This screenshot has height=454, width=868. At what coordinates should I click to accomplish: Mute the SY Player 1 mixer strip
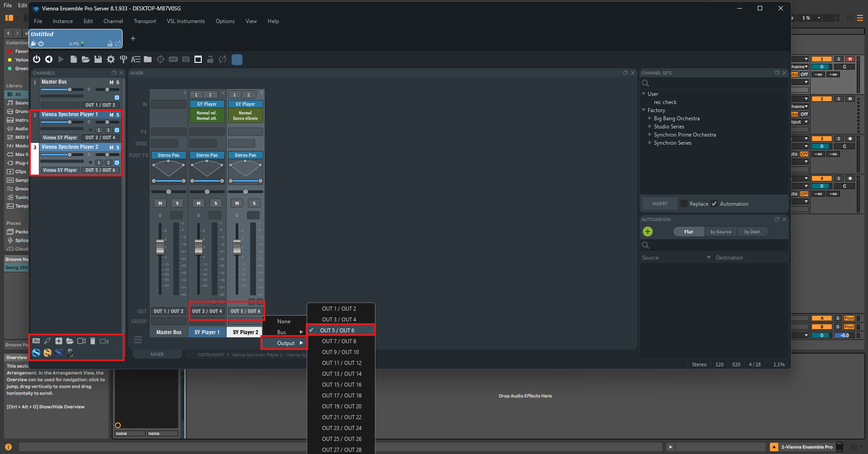coord(199,203)
